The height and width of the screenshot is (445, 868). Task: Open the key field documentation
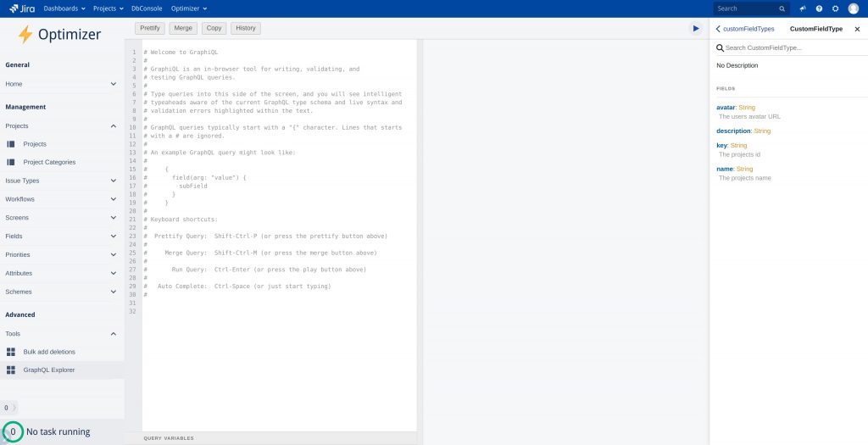(721, 146)
